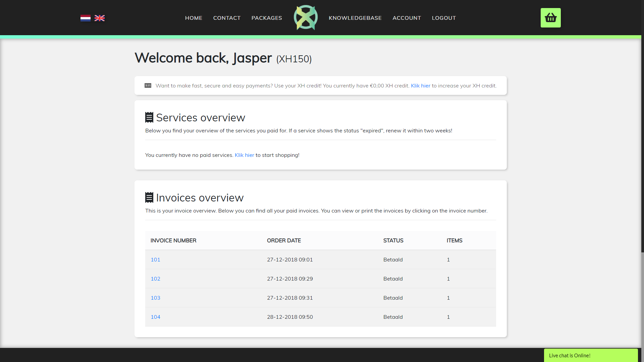Switch language using the UK flag icon
644x362 pixels.
(100, 18)
